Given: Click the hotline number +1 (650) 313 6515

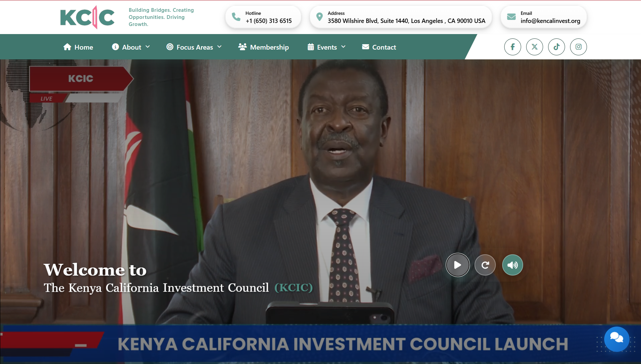Looking at the screenshot, I should (x=268, y=21).
